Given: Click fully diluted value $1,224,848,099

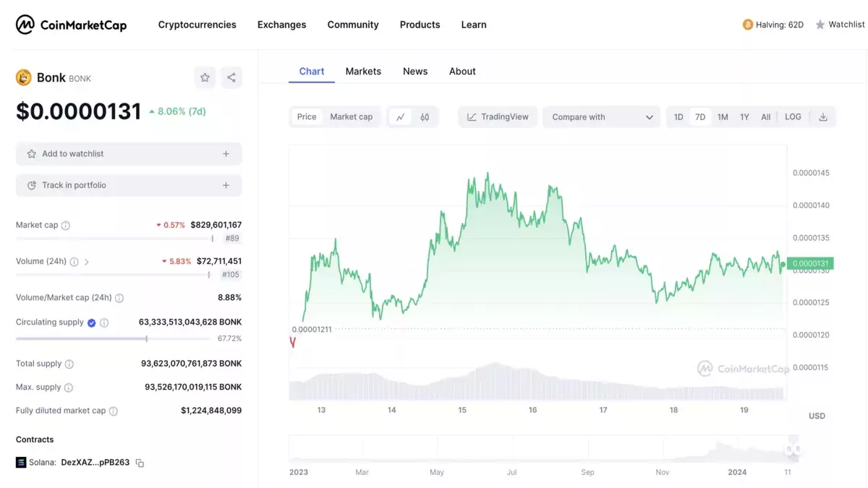Looking at the screenshot, I should 211,411.
